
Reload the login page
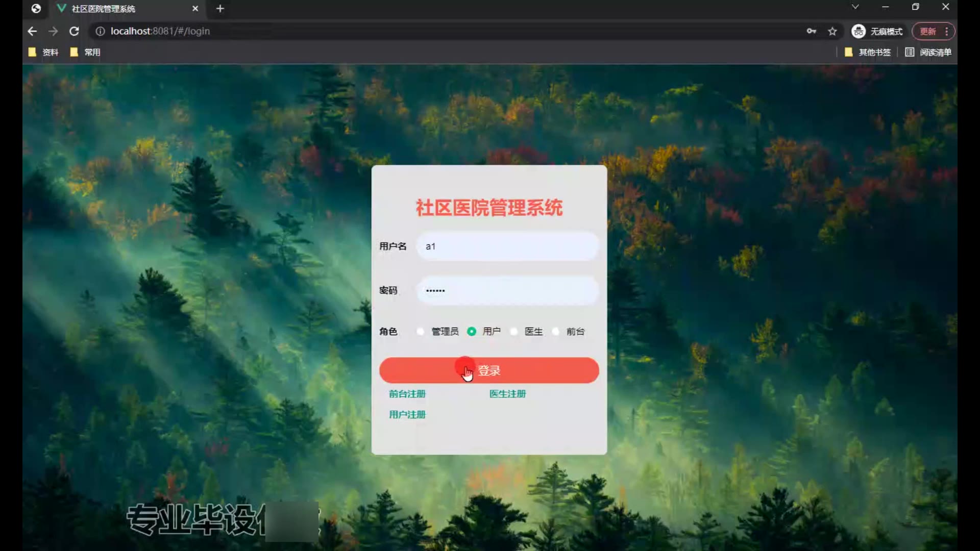click(x=74, y=31)
